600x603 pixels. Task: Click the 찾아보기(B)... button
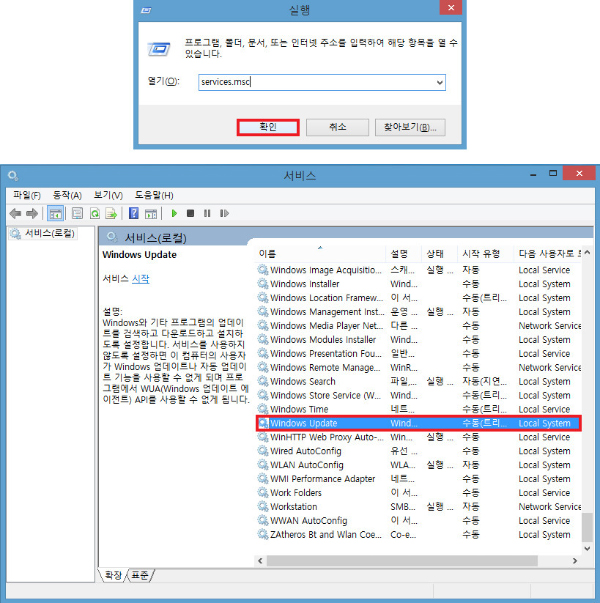pos(410,127)
